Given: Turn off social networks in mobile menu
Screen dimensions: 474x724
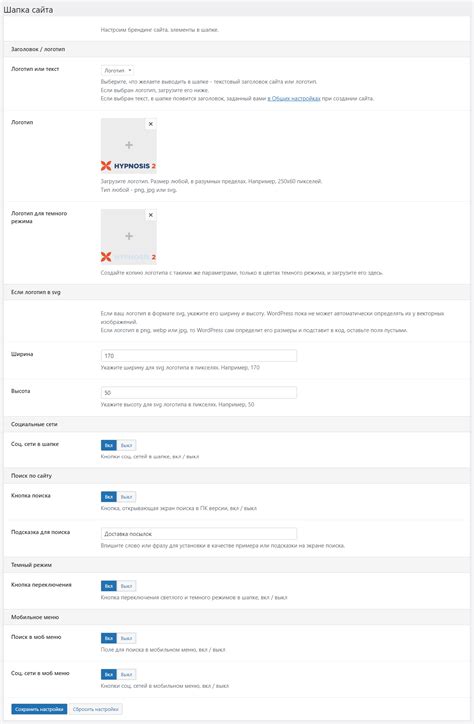Looking at the screenshot, I should [126, 675].
